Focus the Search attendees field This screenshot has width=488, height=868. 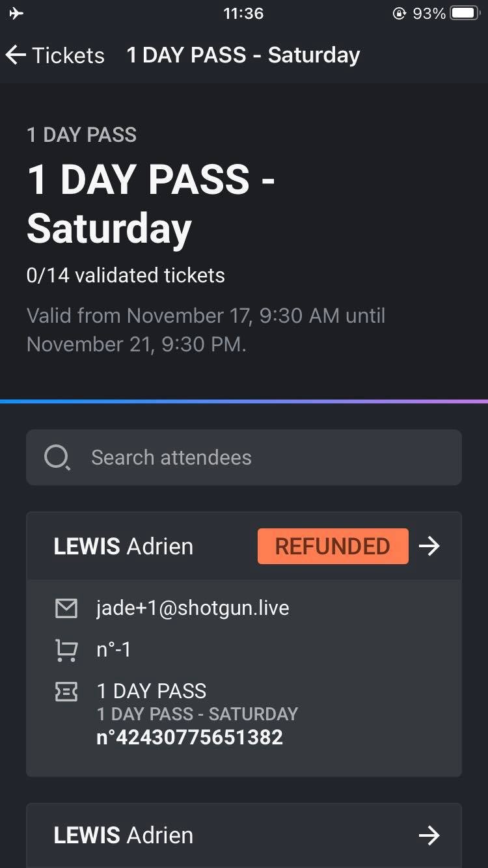click(244, 457)
